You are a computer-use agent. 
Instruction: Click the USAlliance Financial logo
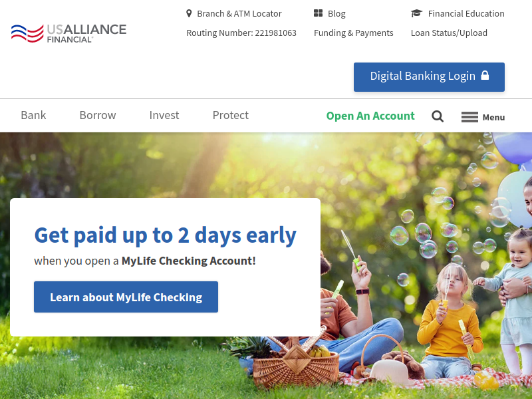click(68, 33)
